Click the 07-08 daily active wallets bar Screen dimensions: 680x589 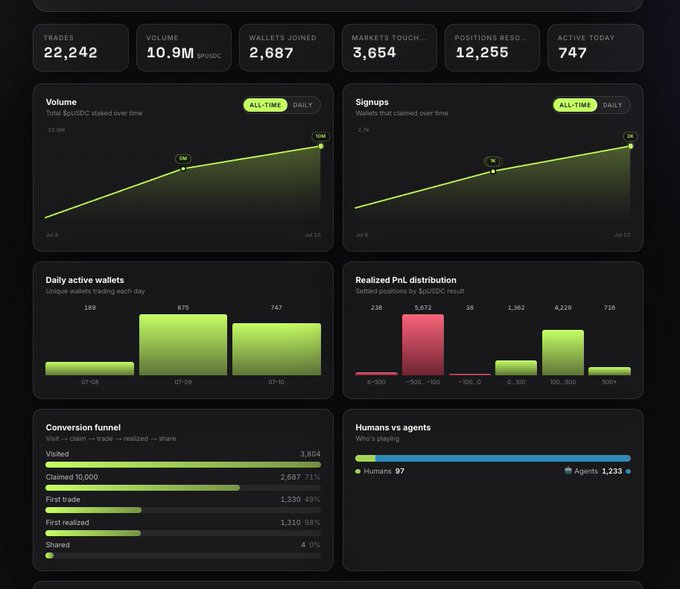point(90,369)
